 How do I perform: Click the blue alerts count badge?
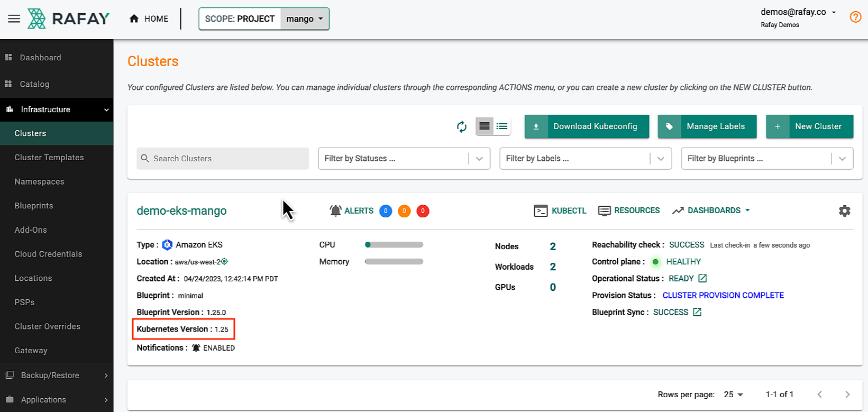pyautogui.click(x=386, y=211)
